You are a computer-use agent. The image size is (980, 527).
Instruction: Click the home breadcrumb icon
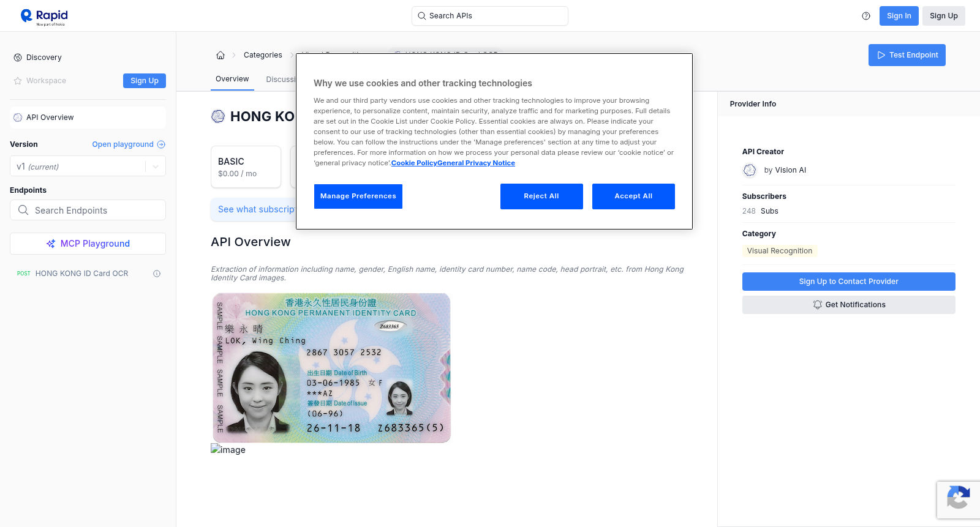pos(221,55)
